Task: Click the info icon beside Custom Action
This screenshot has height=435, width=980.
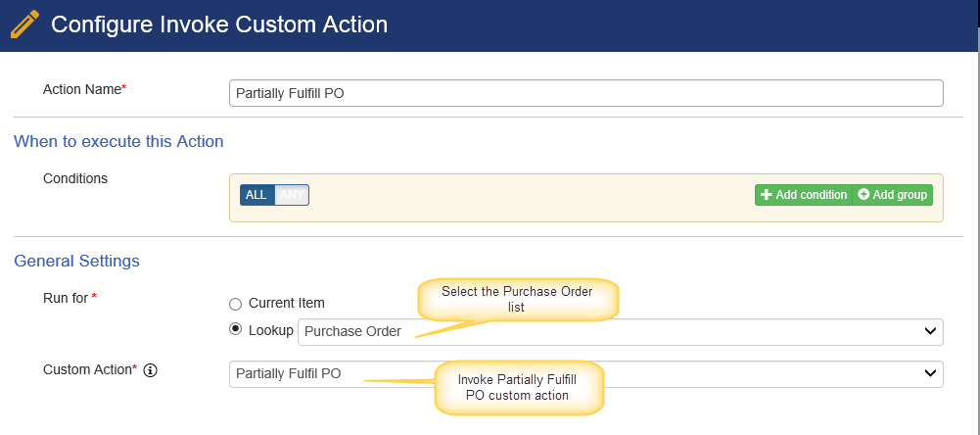Action: 150,370
